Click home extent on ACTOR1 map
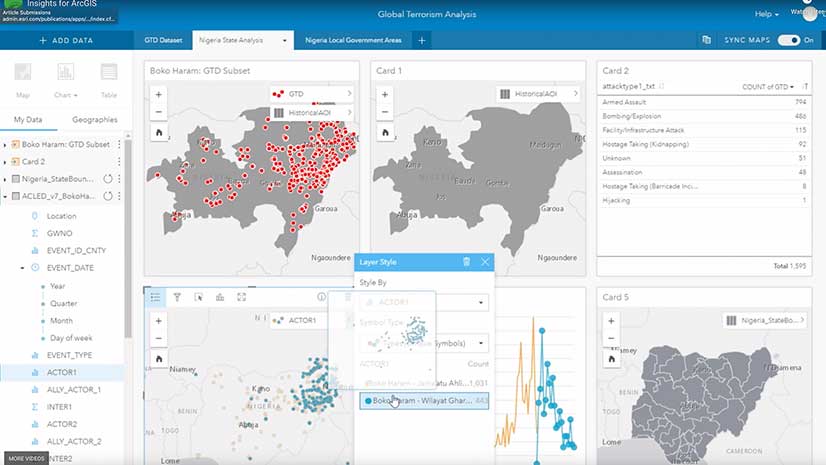 click(x=159, y=359)
